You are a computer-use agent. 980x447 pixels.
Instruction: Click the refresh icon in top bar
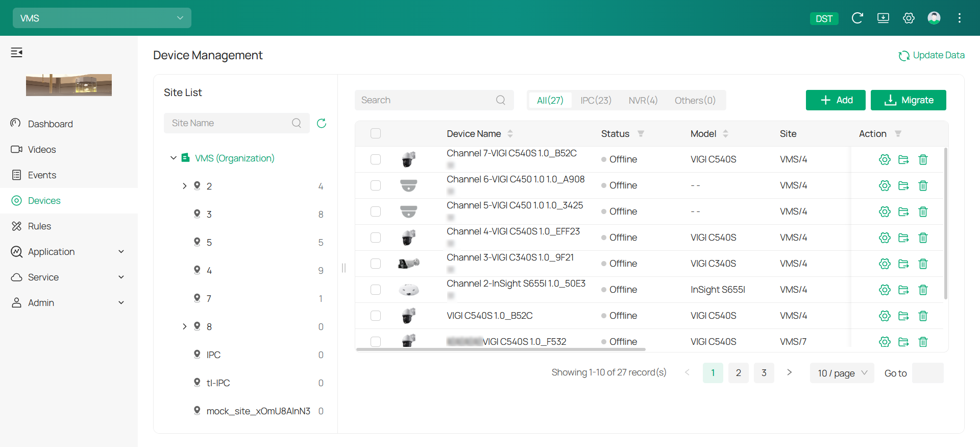pos(857,18)
